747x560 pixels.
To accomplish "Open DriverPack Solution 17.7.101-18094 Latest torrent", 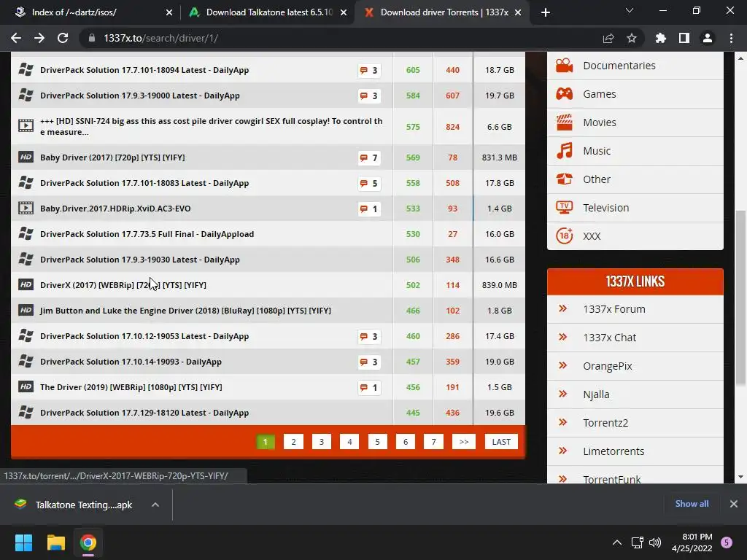I will pos(144,70).
